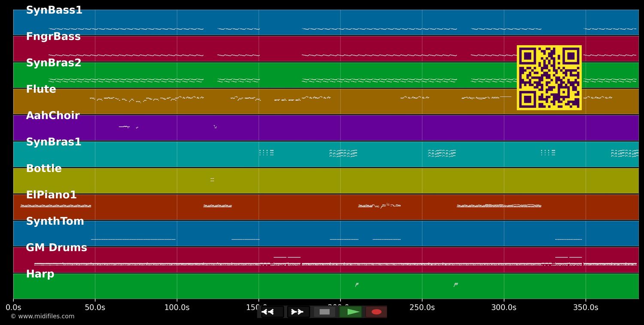
Task: Select the ElPiano1 track label
Action: click(51, 195)
